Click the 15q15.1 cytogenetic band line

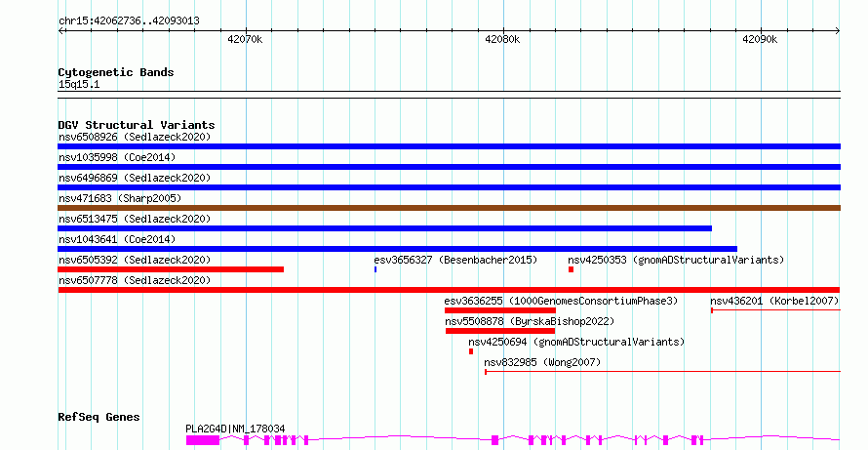click(449, 95)
